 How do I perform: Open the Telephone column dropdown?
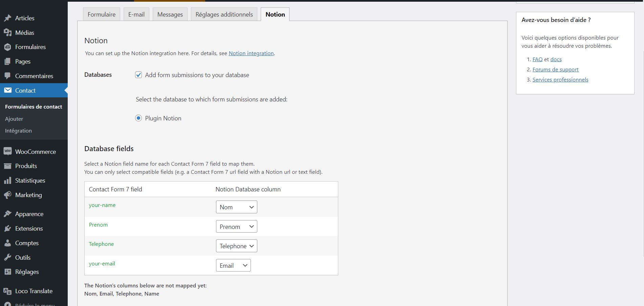236,246
